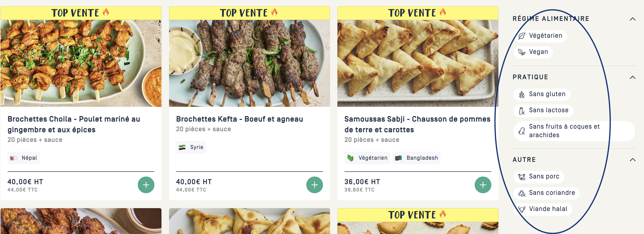The image size is (644, 234).
Task: Click the Syrie flag icon
Action: pos(182,147)
